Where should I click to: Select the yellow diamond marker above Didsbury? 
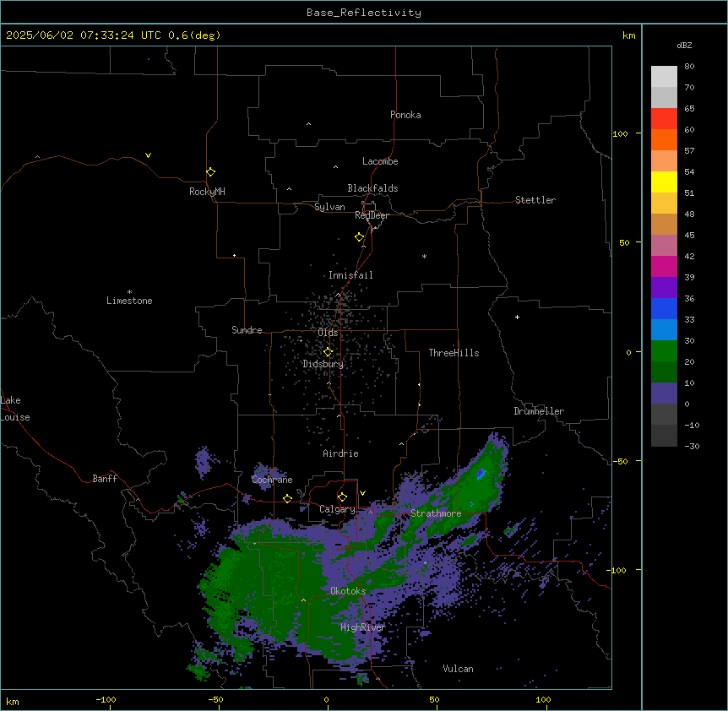(x=328, y=352)
